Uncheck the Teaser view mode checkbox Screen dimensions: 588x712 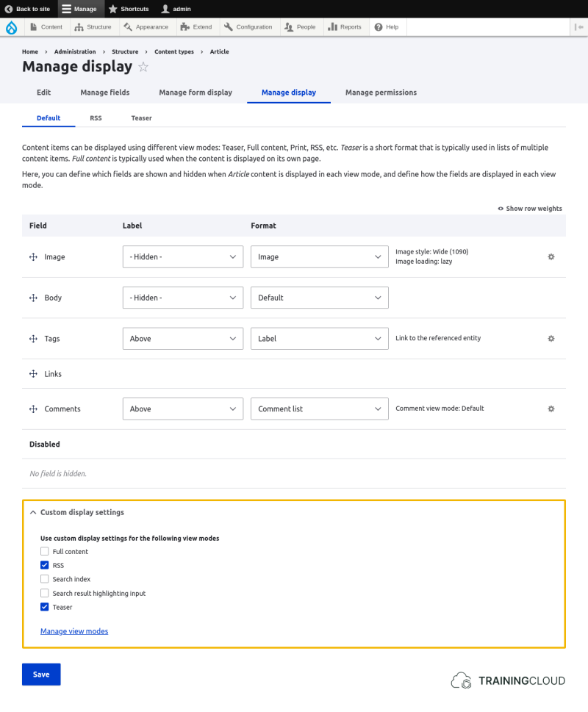45,607
